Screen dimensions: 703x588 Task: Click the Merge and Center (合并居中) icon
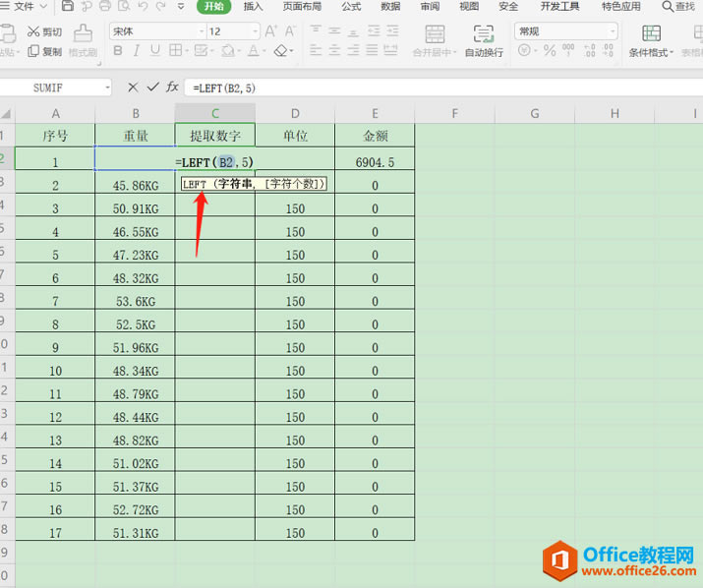(435, 34)
